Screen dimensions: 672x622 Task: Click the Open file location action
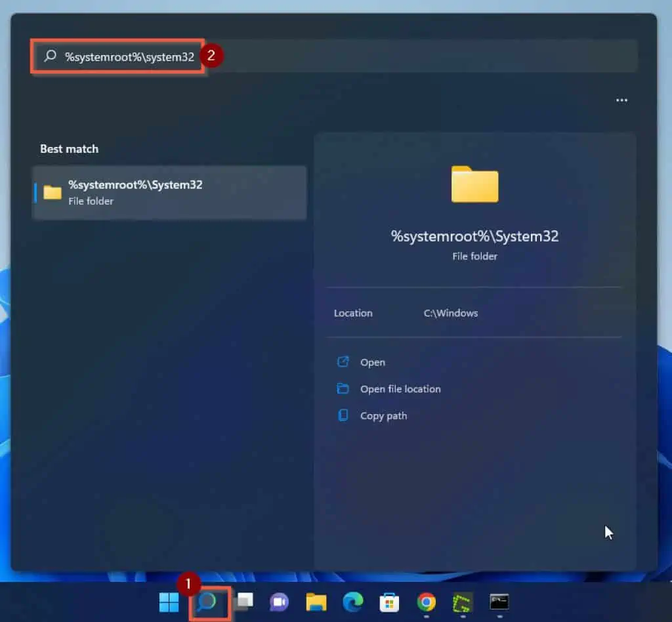coord(400,388)
